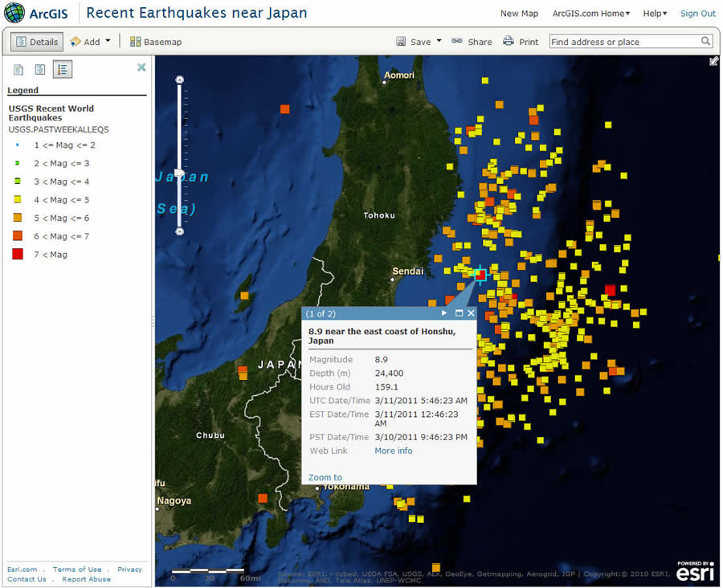The height and width of the screenshot is (588, 723).
Task: Toggle the Details panel button
Action: coord(34,41)
